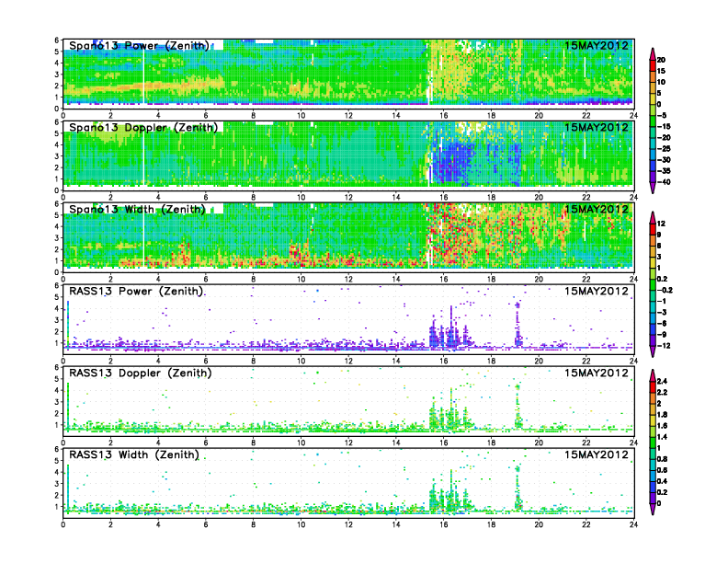Click the -35 label on the top colorbar

point(664,171)
